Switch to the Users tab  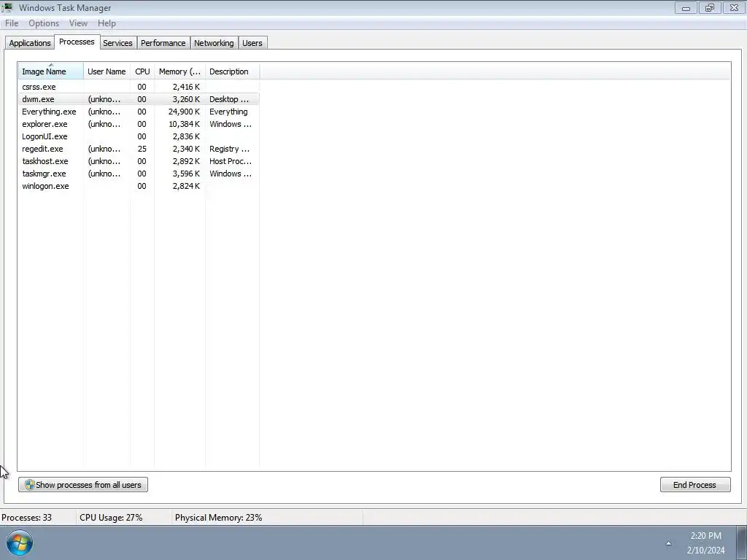tap(252, 43)
